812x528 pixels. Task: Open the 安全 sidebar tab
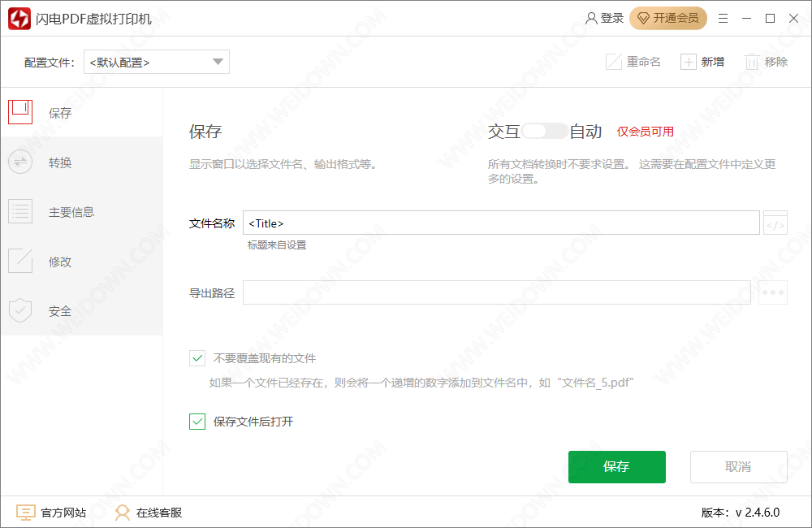coord(82,311)
